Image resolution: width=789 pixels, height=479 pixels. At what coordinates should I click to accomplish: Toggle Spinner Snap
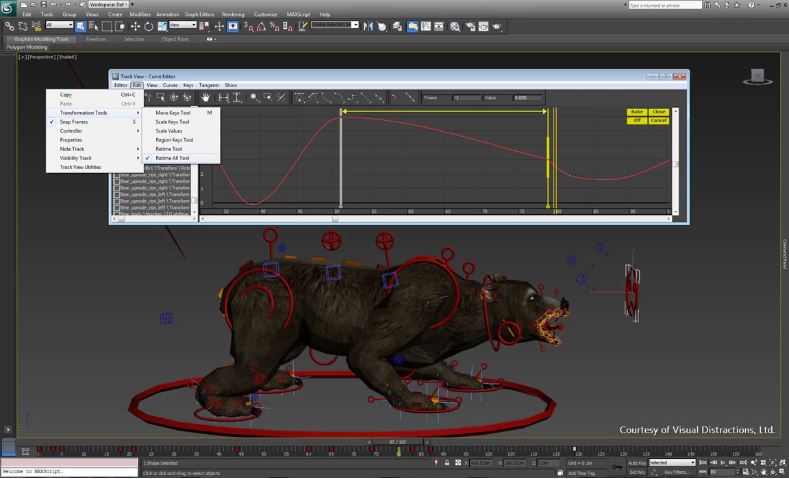tap(288, 26)
